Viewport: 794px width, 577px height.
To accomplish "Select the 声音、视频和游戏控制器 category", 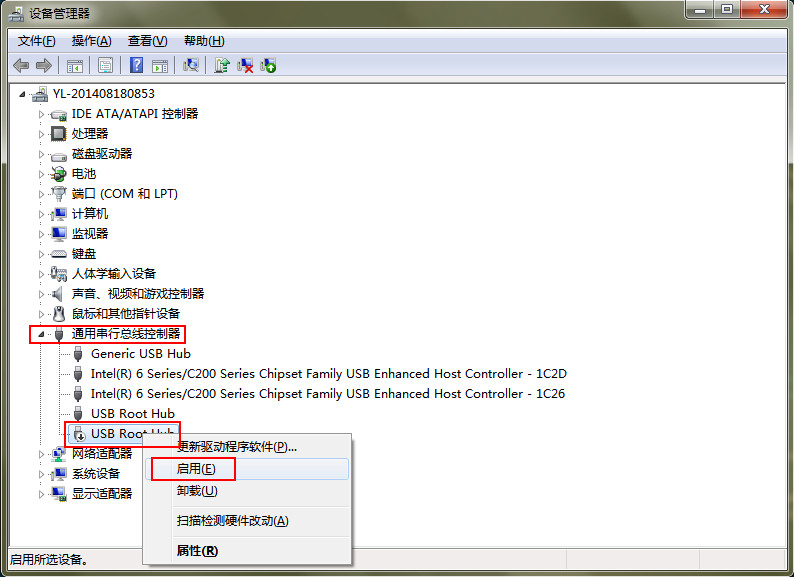I will point(138,294).
